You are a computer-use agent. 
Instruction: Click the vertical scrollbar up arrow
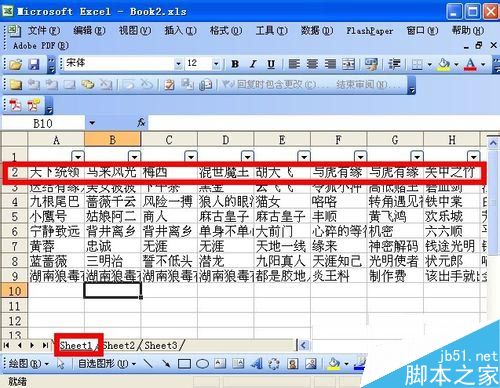pyautogui.click(x=493, y=144)
